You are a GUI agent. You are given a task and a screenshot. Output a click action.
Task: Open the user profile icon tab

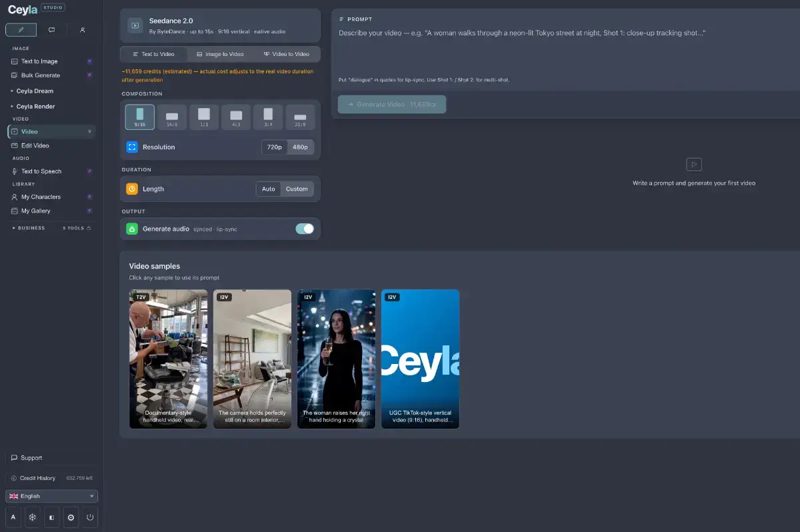click(82, 30)
